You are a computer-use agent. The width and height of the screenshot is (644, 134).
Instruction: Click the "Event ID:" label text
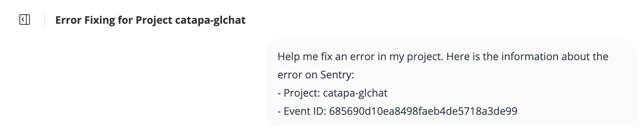304,111
